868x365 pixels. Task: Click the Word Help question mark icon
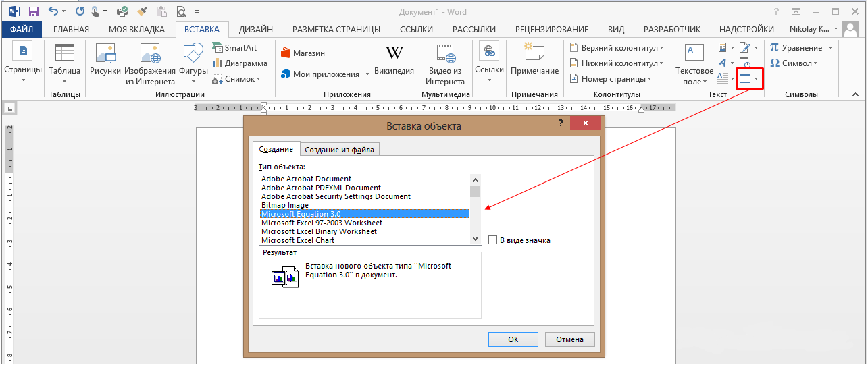click(777, 11)
